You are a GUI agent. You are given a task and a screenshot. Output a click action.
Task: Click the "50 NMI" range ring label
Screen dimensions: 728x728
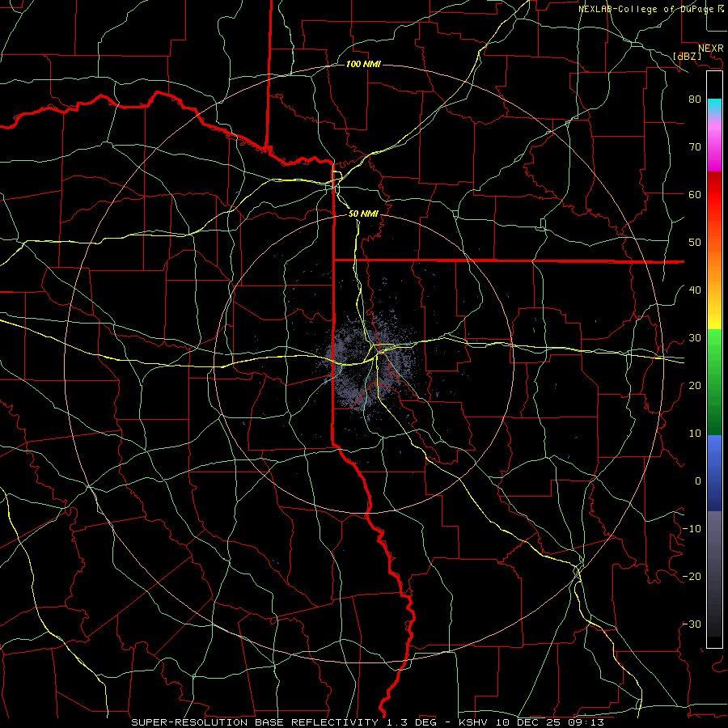pos(363,214)
